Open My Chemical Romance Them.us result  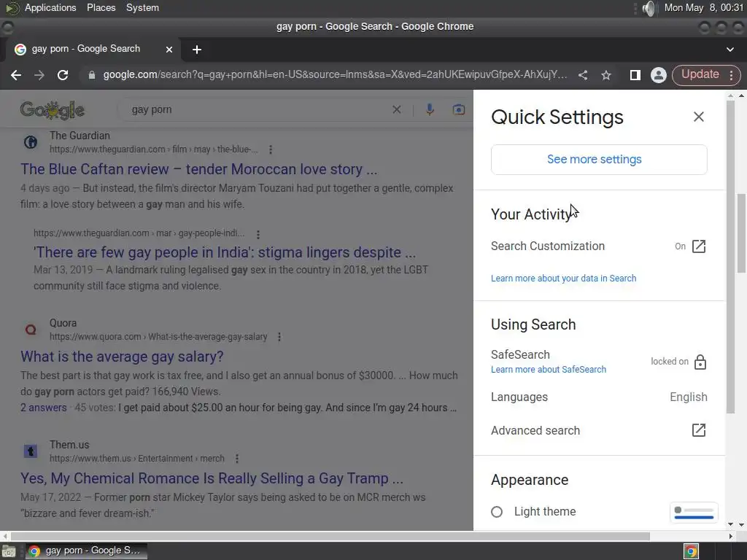click(212, 478)
